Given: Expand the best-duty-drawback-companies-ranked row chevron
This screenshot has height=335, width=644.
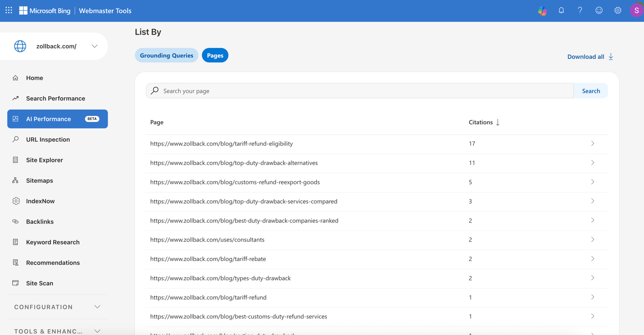Looking at the screenshot, I should click(593, 220).
